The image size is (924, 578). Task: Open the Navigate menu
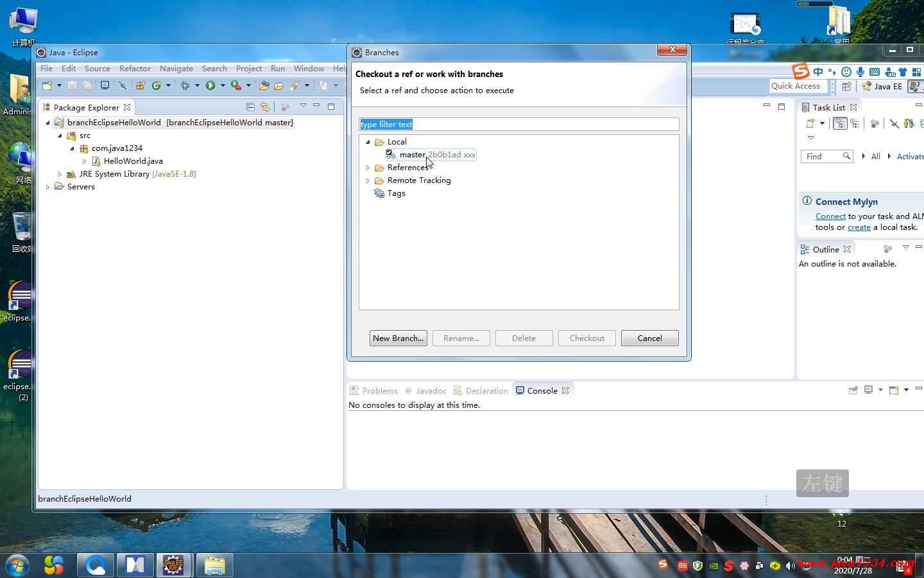pyautogui.click(x=176, y=69)
